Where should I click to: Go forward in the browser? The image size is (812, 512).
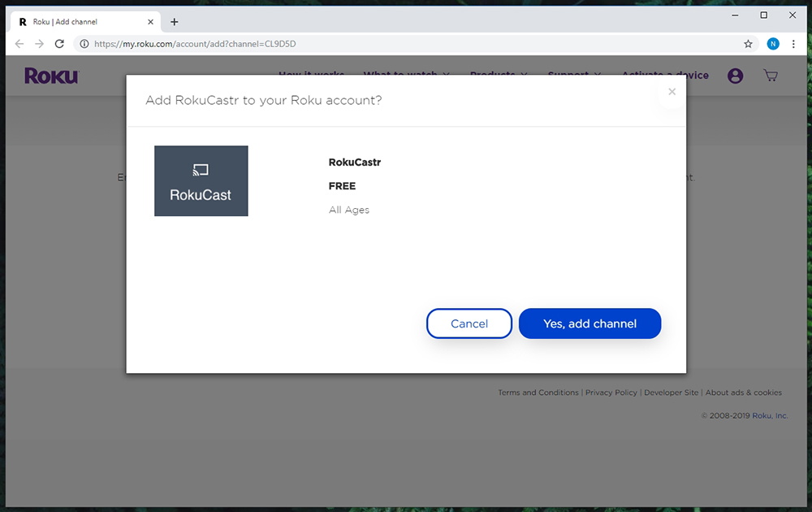pos(39,44)
